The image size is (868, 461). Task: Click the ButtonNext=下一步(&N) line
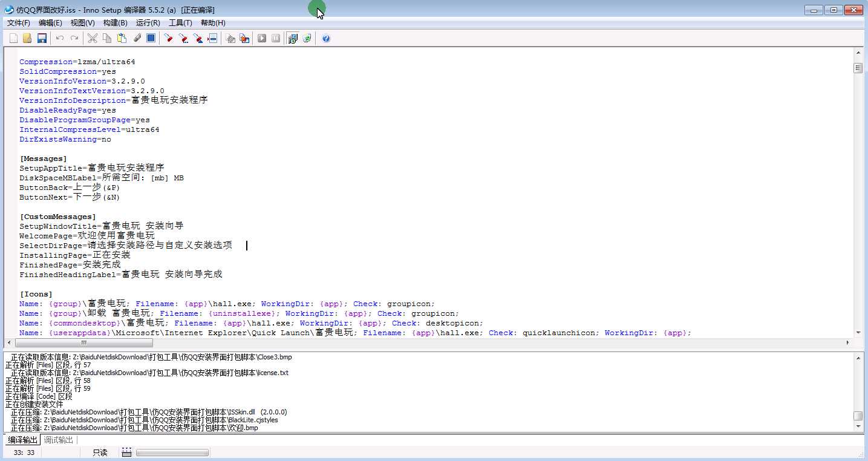click(x=70, y=197)
